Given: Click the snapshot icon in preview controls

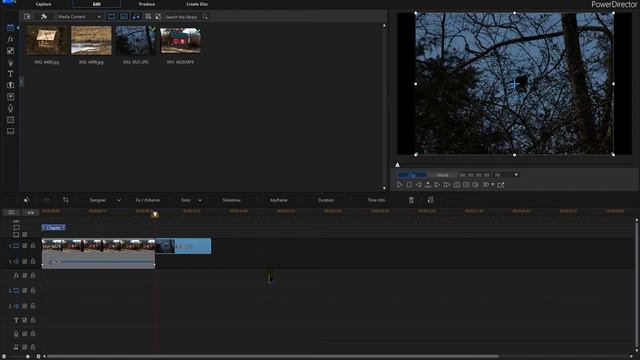Looking at the screenshot, I should [456, 185].
